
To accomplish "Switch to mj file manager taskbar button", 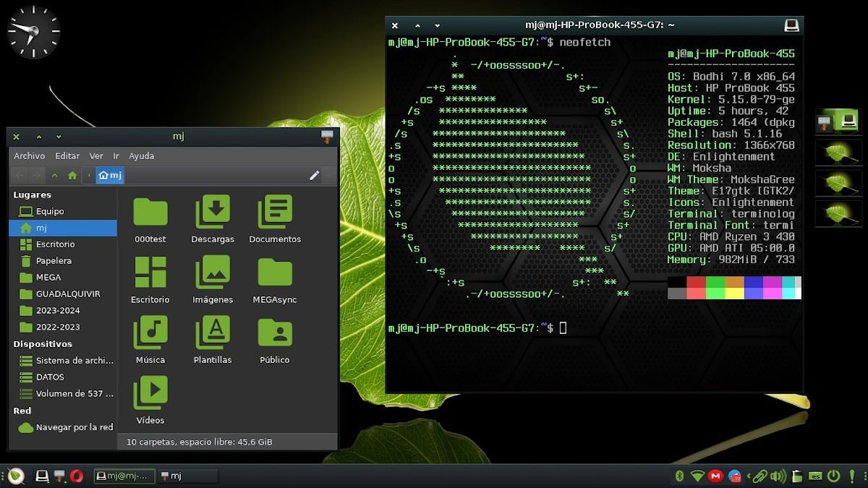I will tap(188, 476).
